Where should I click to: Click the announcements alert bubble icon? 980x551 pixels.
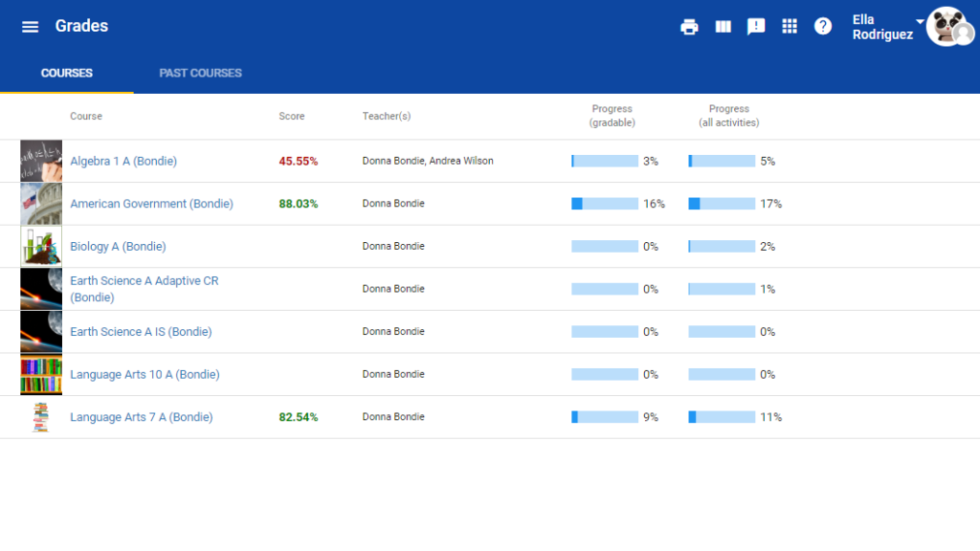pyautogui.click(x=756, y=27)
